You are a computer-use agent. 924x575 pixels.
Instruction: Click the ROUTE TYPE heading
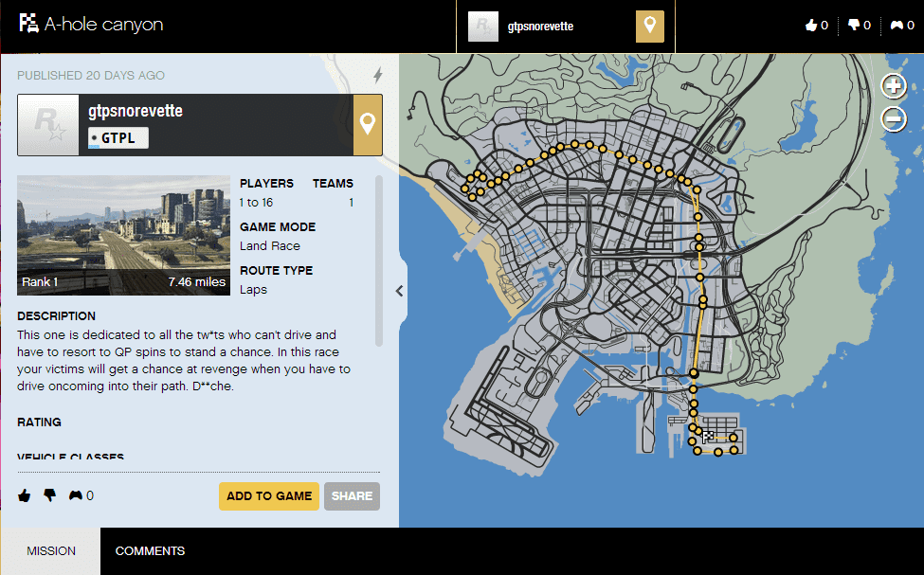(277, 270)
